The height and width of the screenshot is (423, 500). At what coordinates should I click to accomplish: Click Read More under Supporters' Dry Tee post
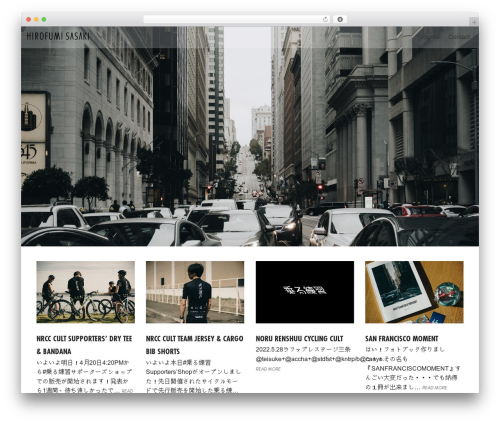127,390
